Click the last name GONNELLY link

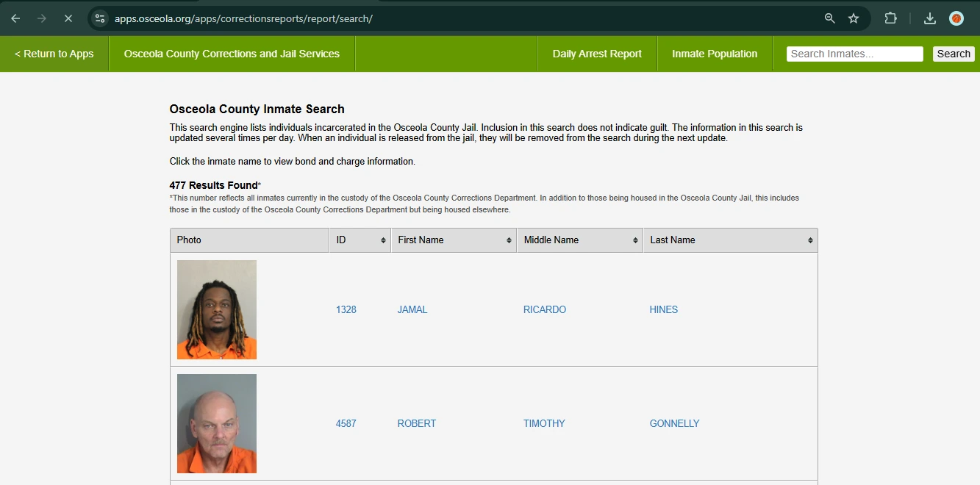[x=675, y=424]
